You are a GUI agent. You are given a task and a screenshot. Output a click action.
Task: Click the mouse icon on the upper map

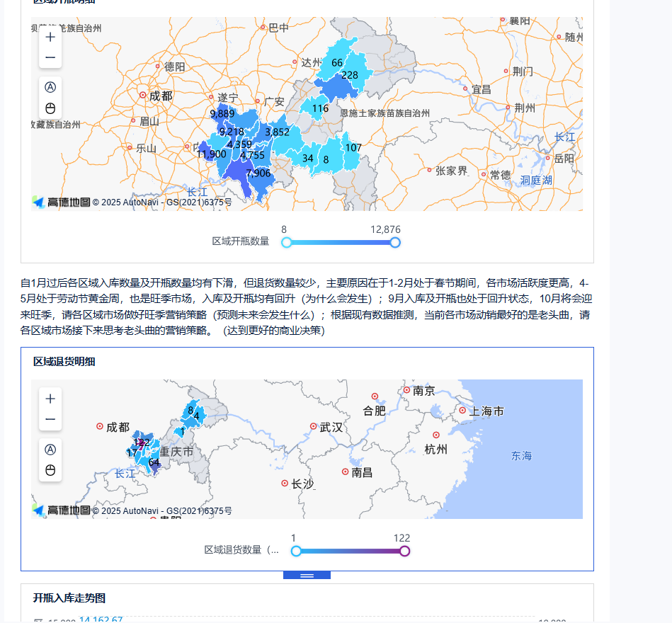tap(50, 108)
